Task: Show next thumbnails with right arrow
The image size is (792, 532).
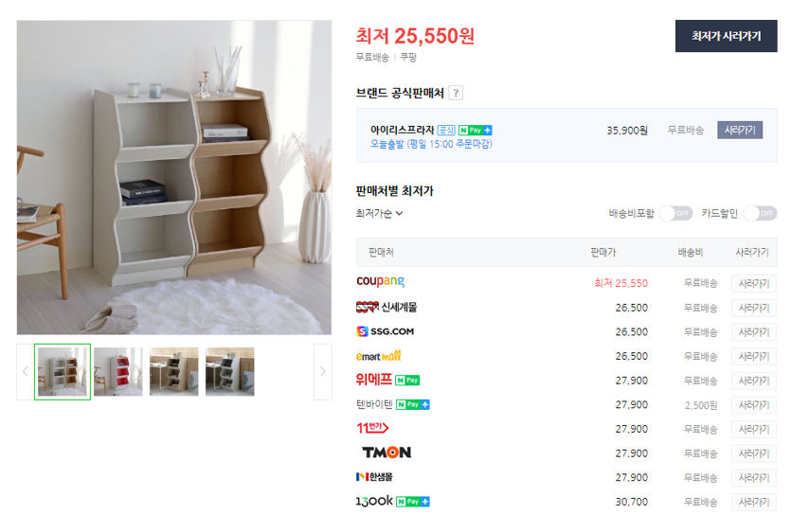Action: point(323,371)
